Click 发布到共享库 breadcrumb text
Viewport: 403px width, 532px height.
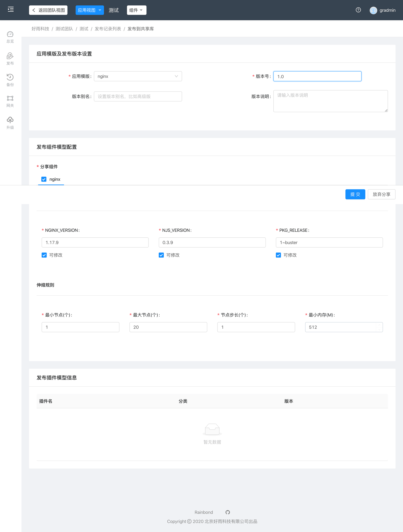[x=141, y=29]
